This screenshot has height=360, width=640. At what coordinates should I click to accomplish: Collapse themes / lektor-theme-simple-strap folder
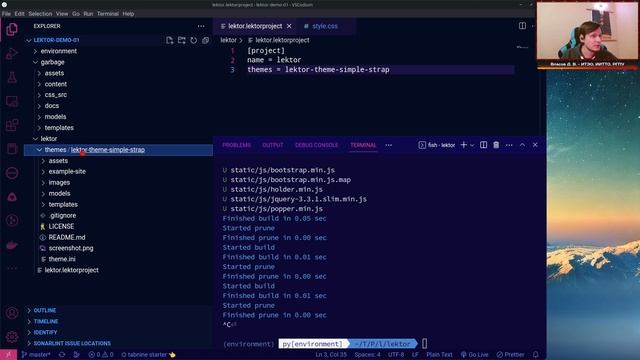click(x=118, y=150)
